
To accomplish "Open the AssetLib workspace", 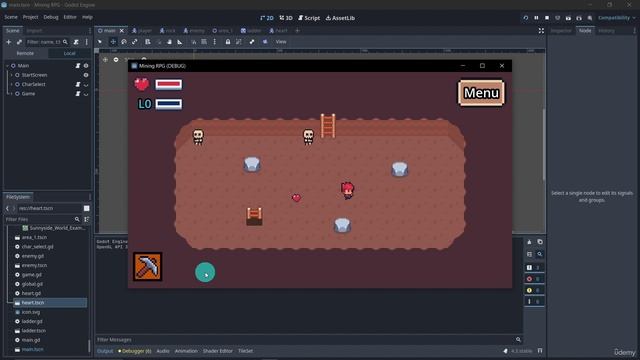I will tap(340, 18).
